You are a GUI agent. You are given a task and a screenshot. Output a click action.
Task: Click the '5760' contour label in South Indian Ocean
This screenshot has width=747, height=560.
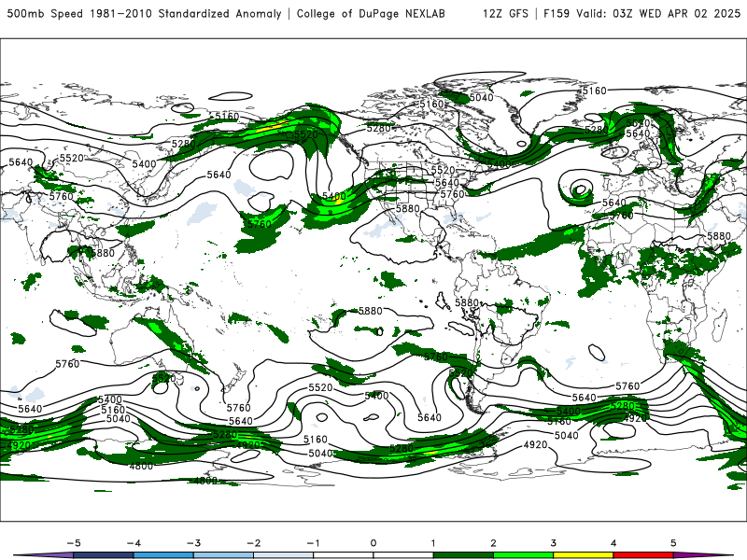pyautogui.click(x=67, y=364)
